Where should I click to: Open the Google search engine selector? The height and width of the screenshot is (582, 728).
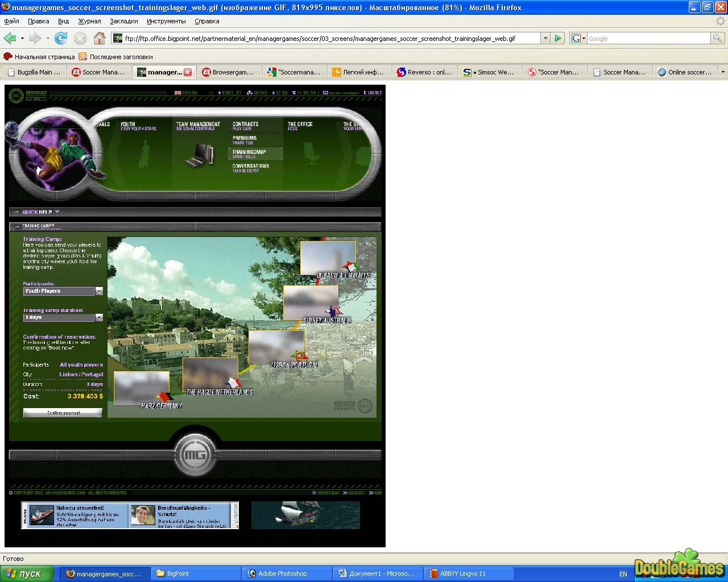click(x=578, y=39)
